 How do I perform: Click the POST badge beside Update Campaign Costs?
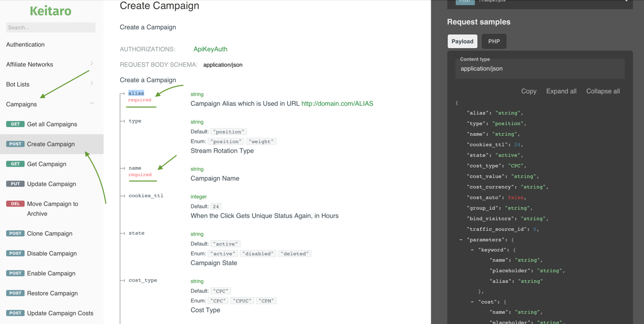15,313
